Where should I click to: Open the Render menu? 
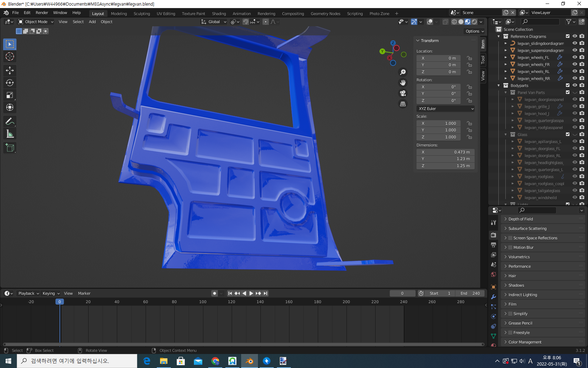point(42,13)
